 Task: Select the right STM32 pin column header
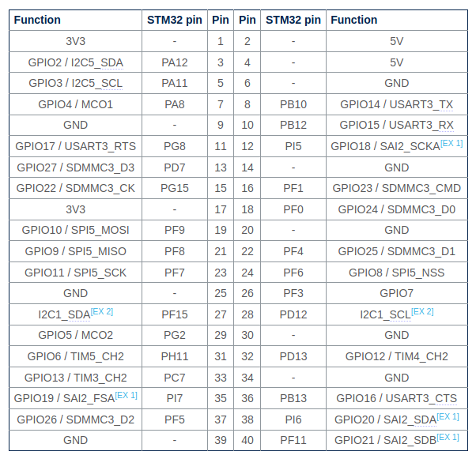[293, 20]
